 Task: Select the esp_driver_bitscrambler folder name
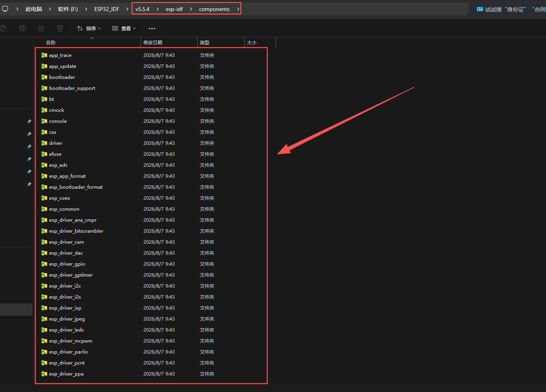[x=76, y=231]
